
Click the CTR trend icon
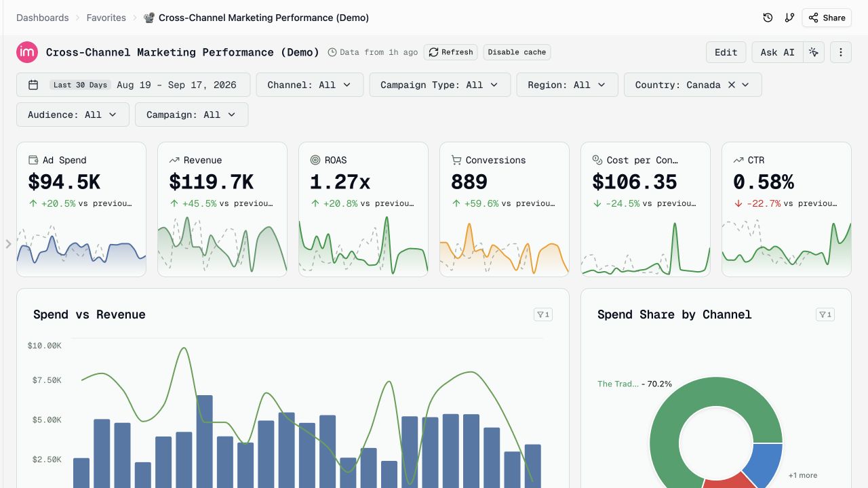click(x=738, y=160)
